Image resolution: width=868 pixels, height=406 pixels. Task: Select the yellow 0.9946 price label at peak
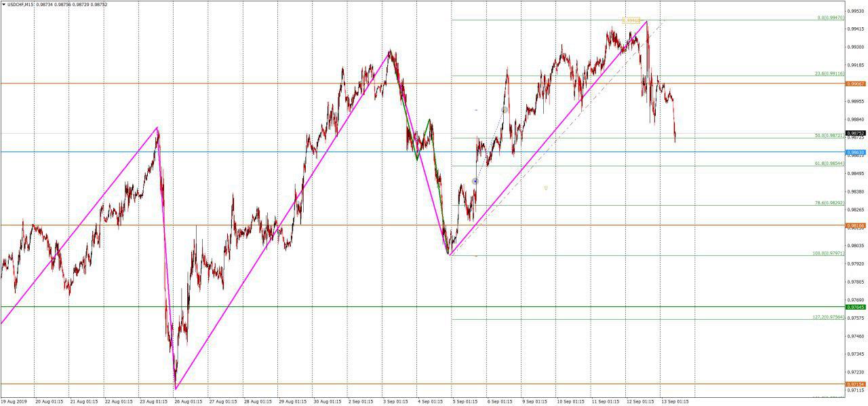(x=631, y=21)
